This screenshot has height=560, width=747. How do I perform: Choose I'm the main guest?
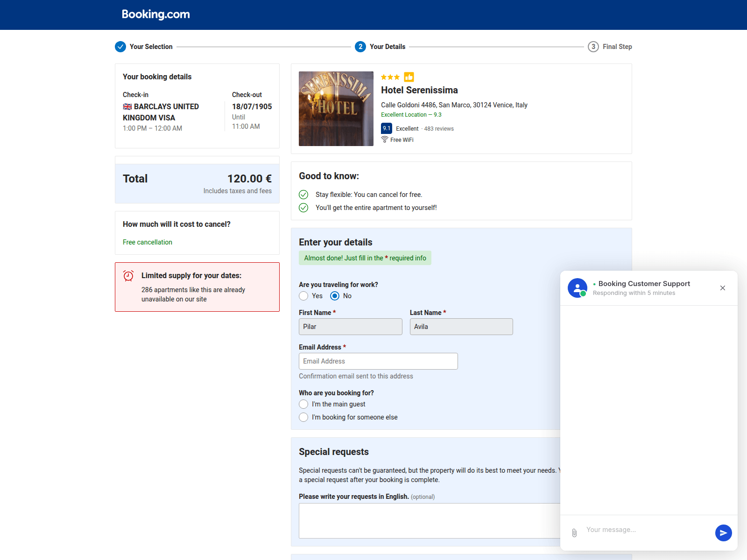click(303, 404)
